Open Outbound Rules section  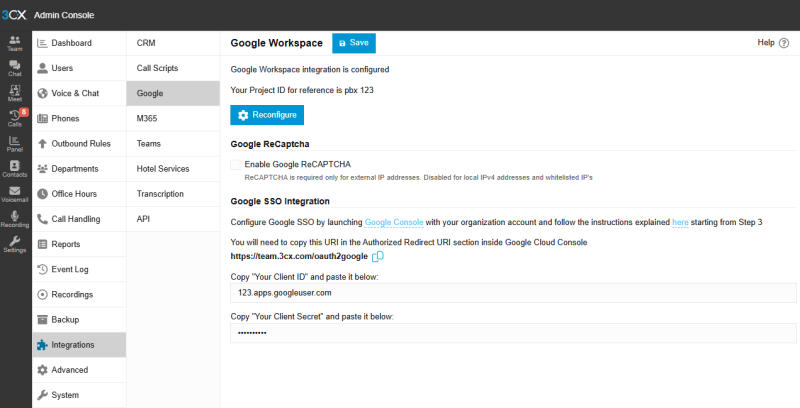(79, 143)
